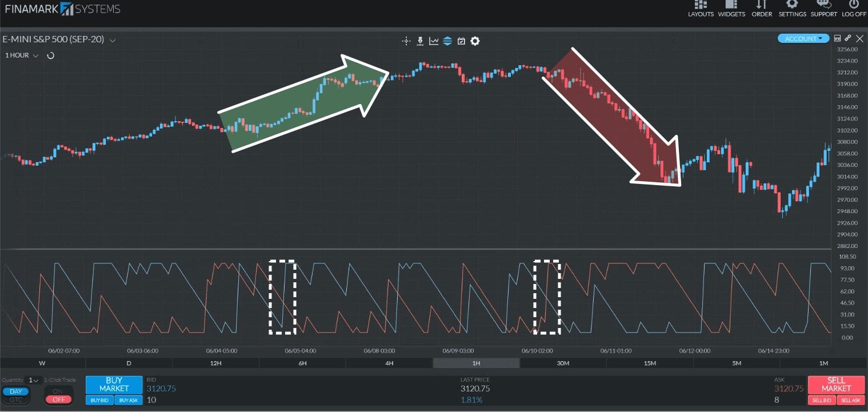Open the WIDGETS menu in the top bar
The image size is (868, 412).
click(731, 9)
